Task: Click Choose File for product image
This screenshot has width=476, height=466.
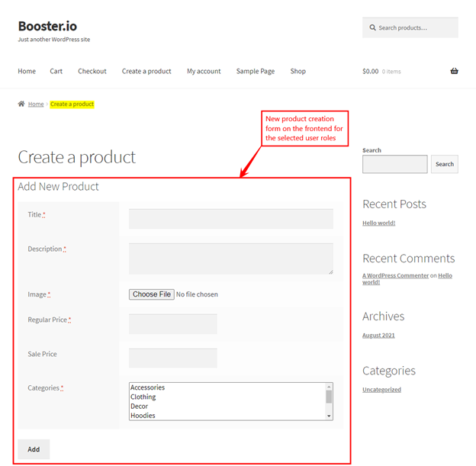Action: pyautogui.click(x=152, y=294)
